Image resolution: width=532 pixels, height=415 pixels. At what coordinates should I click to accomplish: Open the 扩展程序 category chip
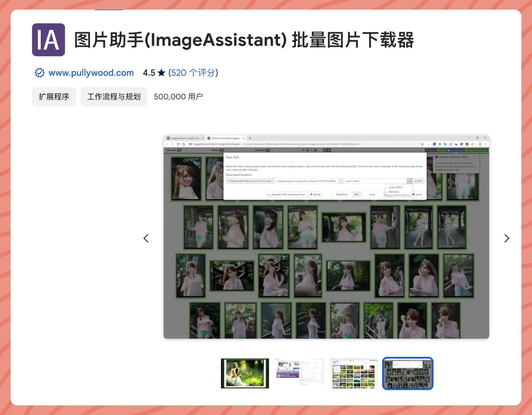54,97
